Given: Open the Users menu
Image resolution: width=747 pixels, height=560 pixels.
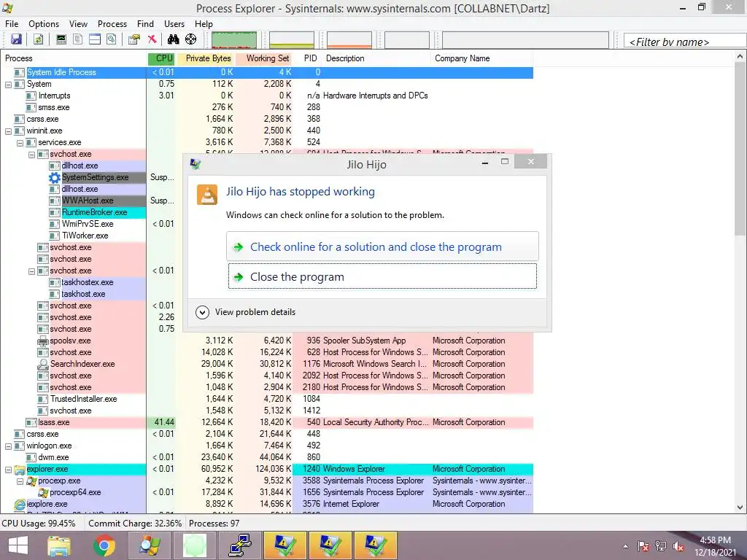Looking at the screenshot, I should pyautogui.click(x=174, y=24).
